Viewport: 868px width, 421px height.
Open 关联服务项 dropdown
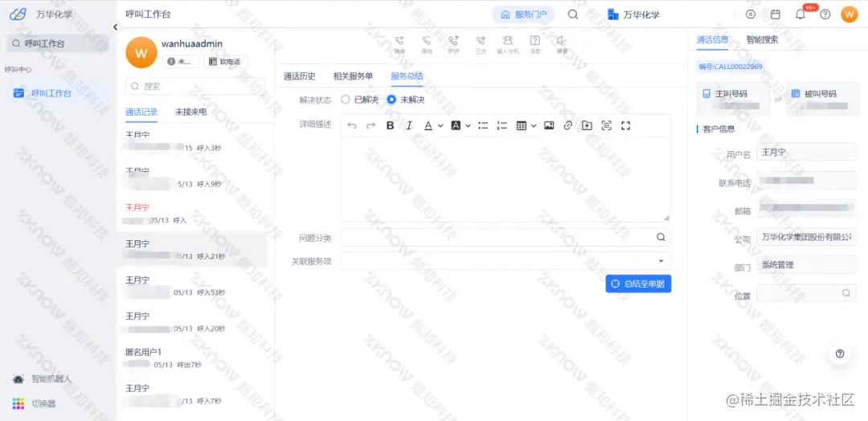click(x=506, y=260)
